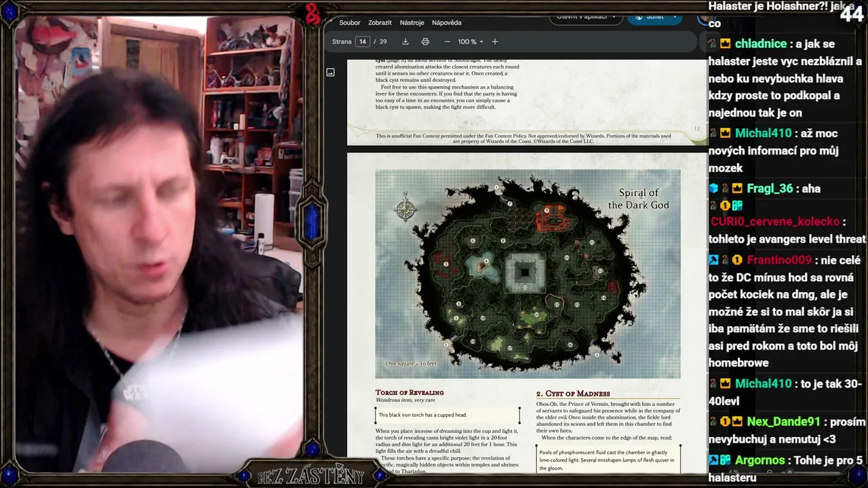Click the Frantino009 username in chat

click(x=779, y=260)
